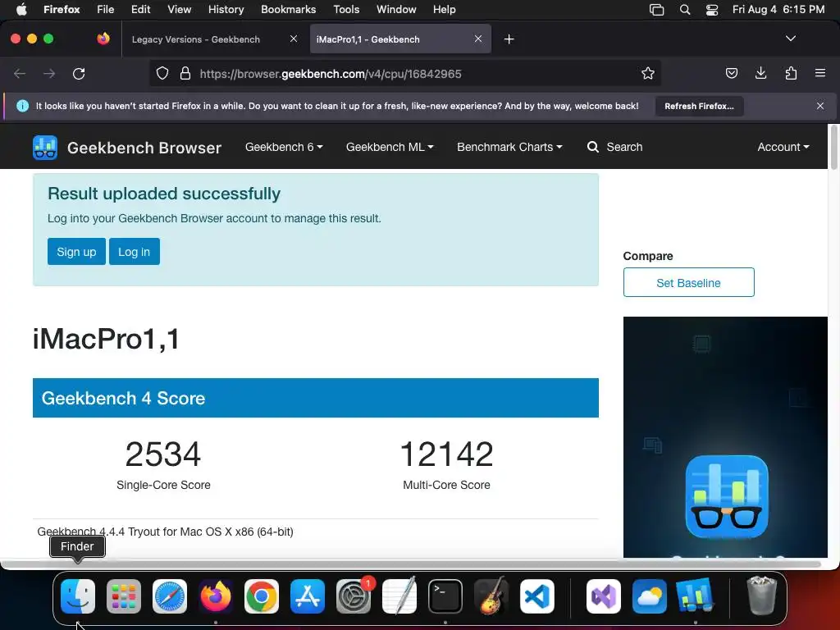Open the View menu in the menu bar

179,10
